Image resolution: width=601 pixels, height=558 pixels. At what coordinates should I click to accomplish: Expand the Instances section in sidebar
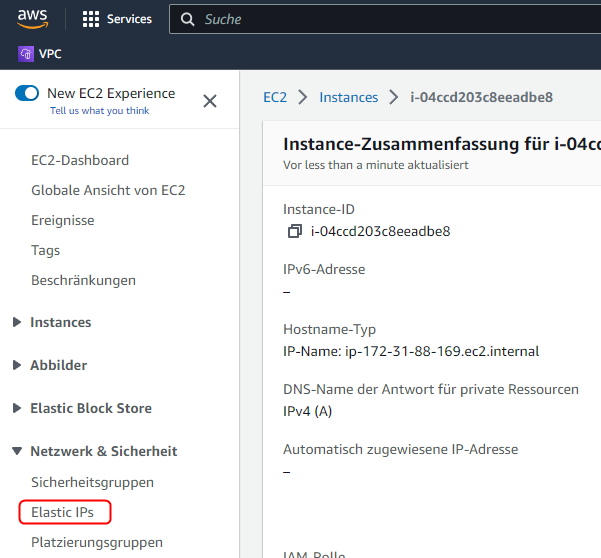point(17,322)
